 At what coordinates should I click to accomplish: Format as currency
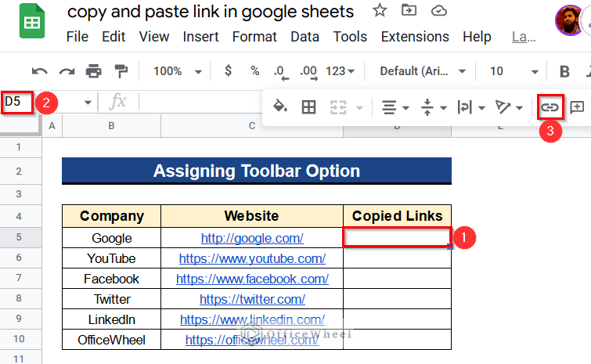pyautogui.click(x=228, y=70)
